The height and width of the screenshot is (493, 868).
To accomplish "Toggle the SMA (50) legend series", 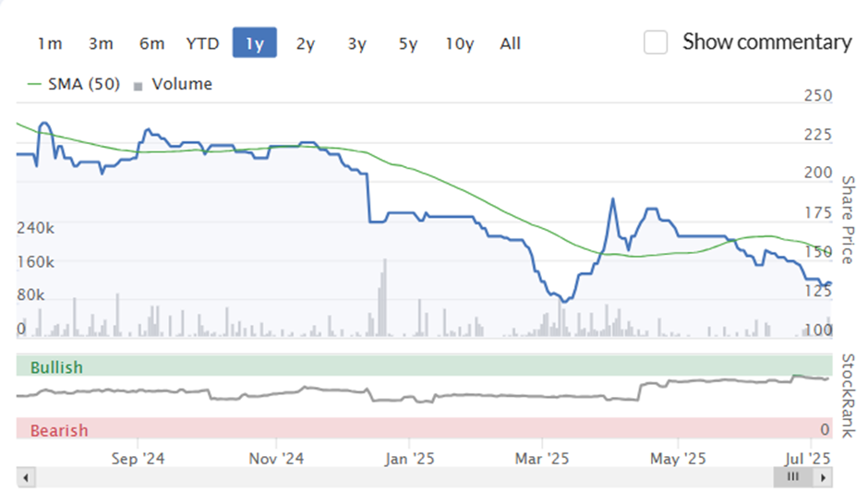I will [74, 84].
